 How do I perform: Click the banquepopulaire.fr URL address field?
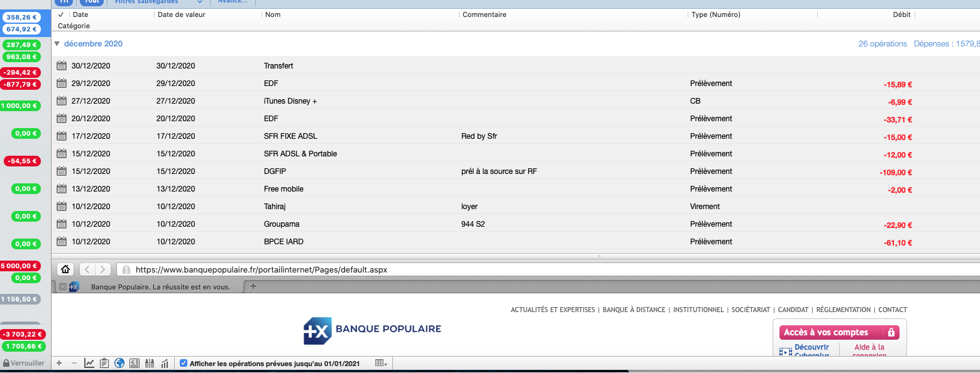click(547, 269)
